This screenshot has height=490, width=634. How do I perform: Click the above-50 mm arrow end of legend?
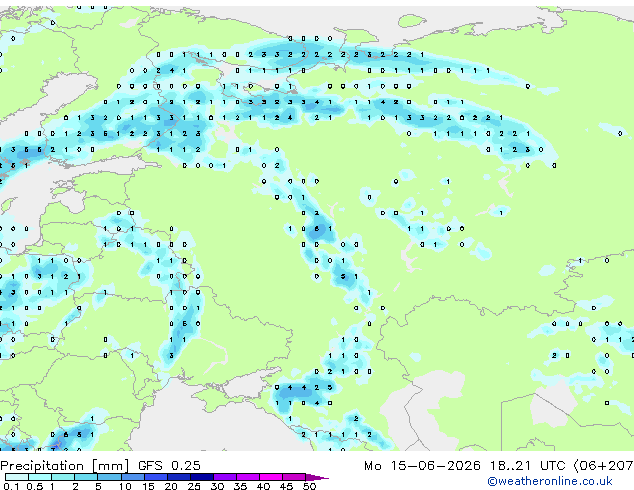tap(317, 477)
